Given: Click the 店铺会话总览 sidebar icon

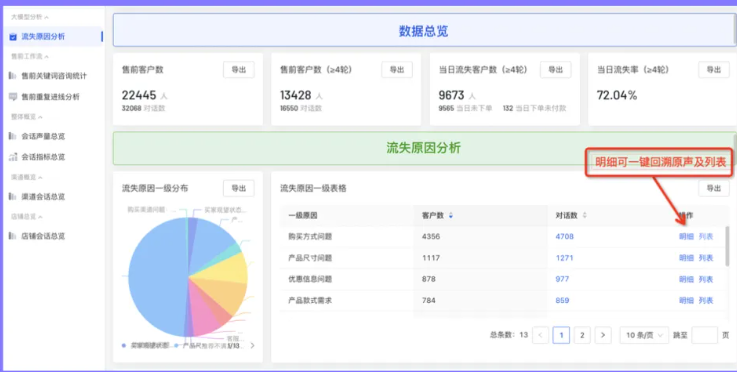Looking at the screenshot, I should click(x=13, y=236).
